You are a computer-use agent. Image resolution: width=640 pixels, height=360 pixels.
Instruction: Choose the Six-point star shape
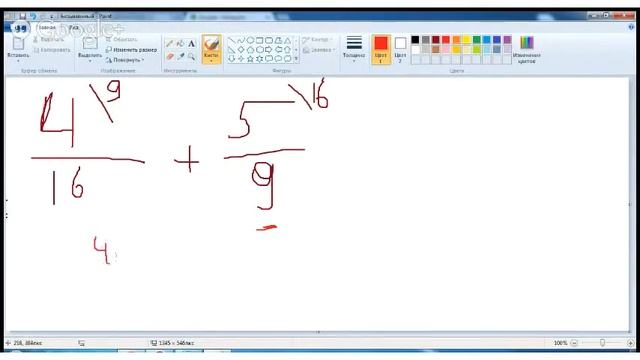pos(260,59)
